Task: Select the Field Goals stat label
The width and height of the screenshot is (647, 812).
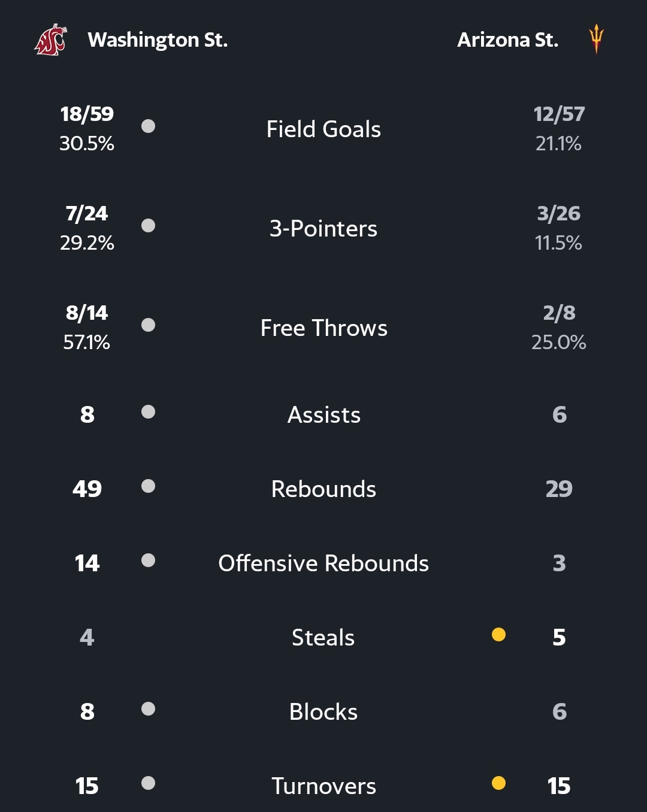Action: (323, 129)
